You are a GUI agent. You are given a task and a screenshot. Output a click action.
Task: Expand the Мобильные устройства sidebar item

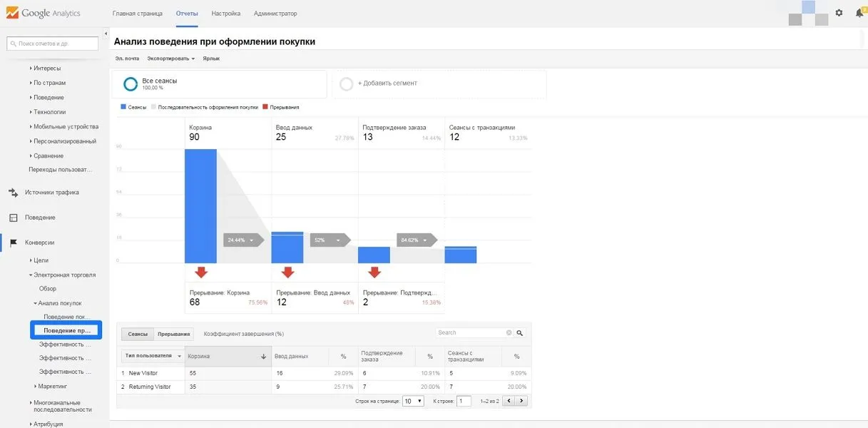point(64,126)
